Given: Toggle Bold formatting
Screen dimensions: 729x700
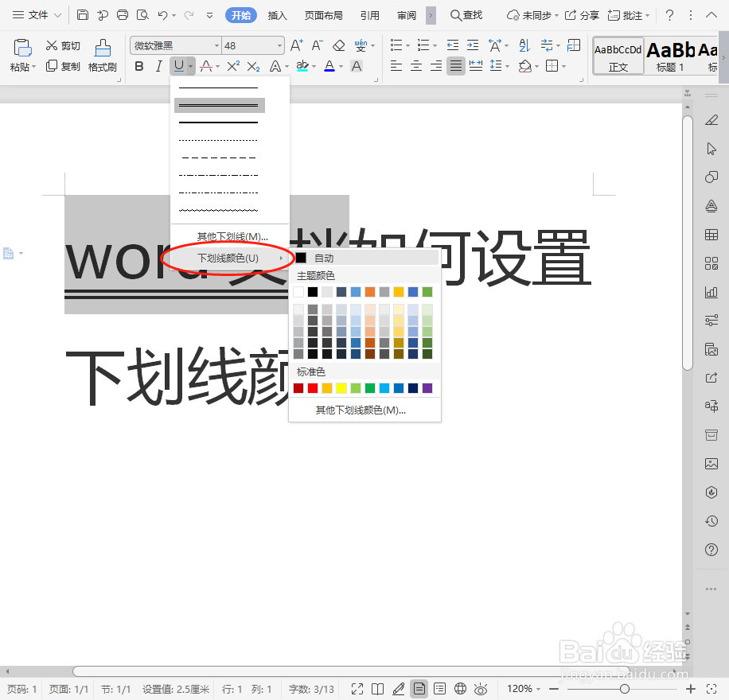Looking at the screenshot, I should click(139, 67).
